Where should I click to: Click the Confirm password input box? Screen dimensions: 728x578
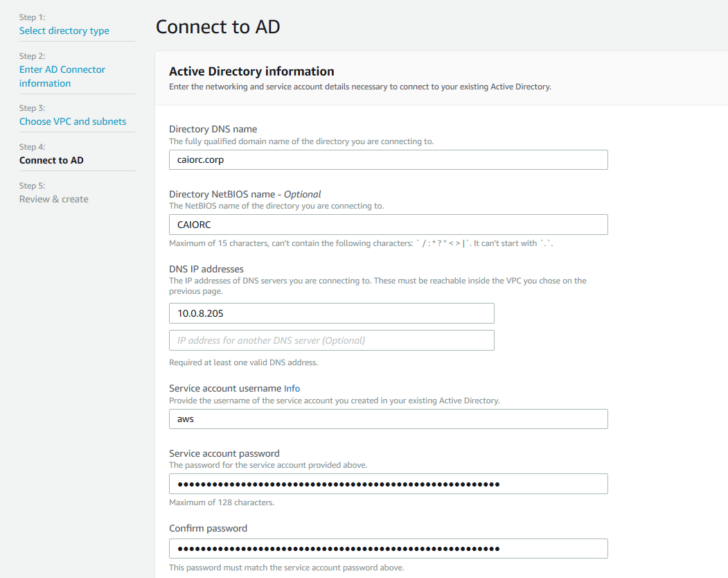tap(388, 549)
